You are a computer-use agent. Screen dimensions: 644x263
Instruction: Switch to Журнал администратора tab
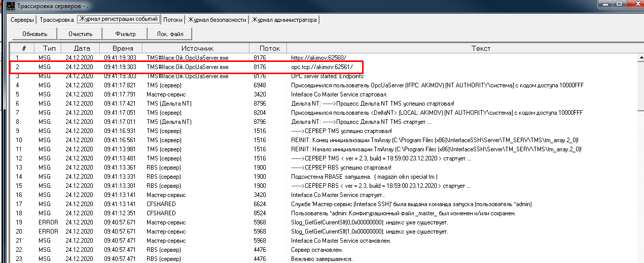284,20
